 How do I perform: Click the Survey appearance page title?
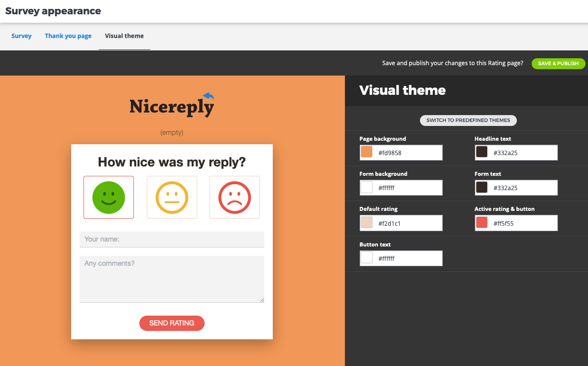pos(53,11)
